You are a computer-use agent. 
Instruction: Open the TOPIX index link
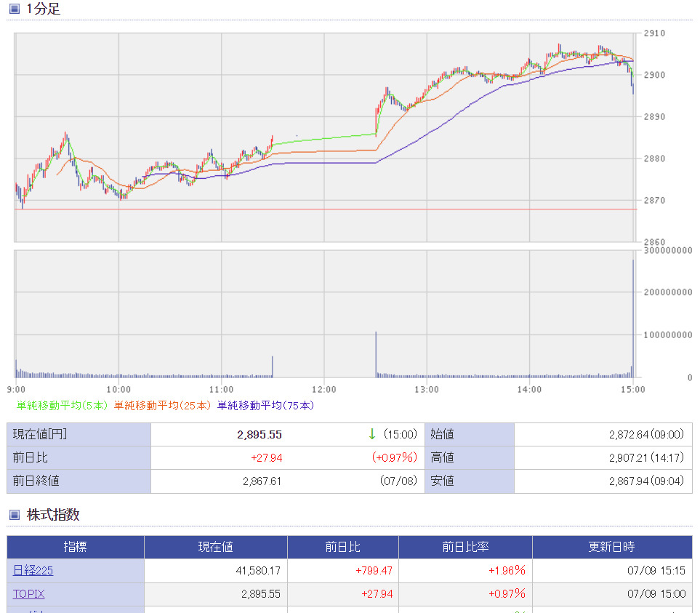[x=28, y=594]
